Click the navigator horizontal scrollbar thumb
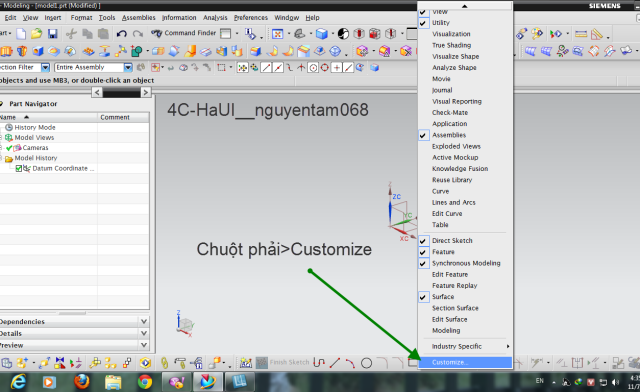Viewport: 640px width, 392px height. tap(121, 93)
